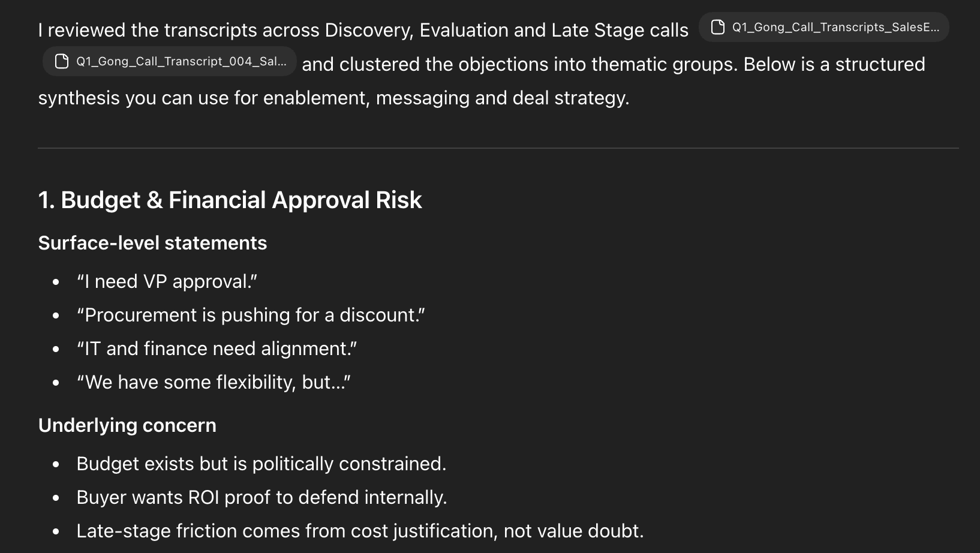Click the bullet point before "I need VP approval."

(56, 282)
